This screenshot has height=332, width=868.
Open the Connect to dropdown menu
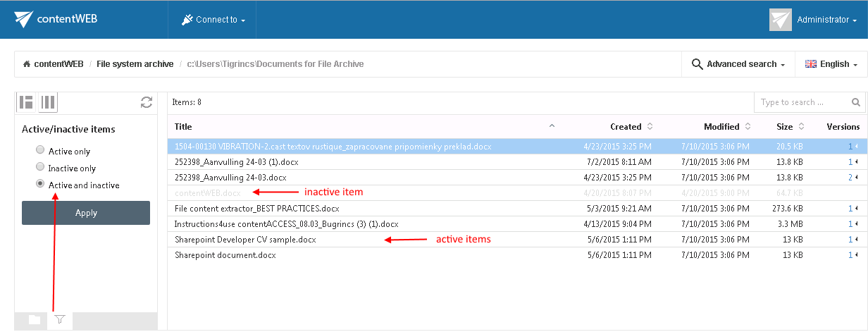coord(213,20)
